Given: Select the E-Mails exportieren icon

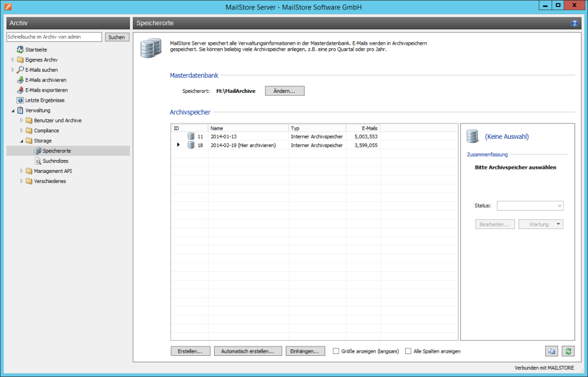Looking at the screenshot, I should pos(20,90).
